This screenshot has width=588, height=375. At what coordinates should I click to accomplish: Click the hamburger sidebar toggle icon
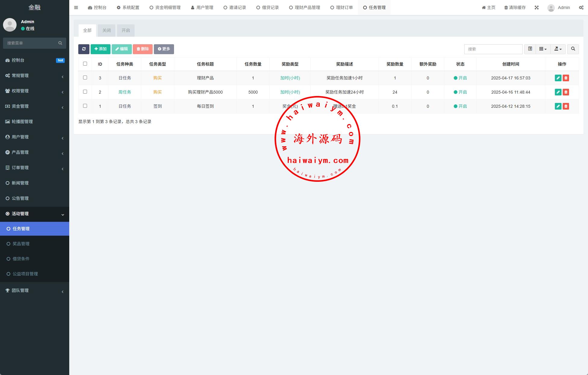(76, 8)
